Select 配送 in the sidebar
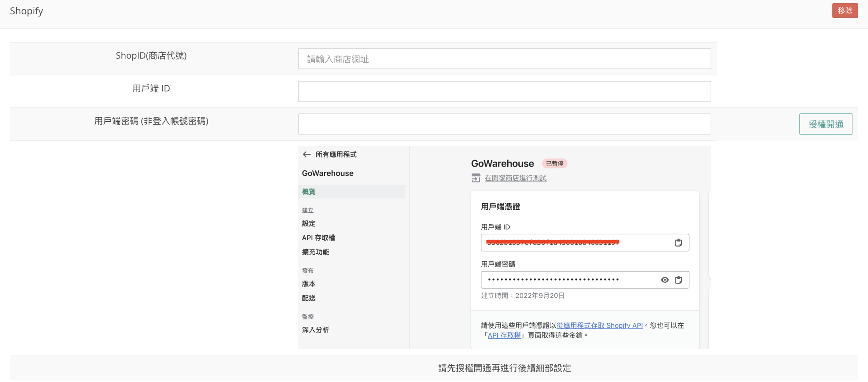The width and height of the screenshot is (868, 382). [x=309, y=298]
